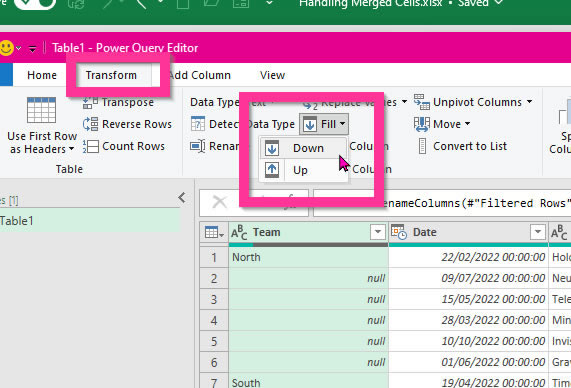This screenshot has height=388, width=571.
Task: Click the Date column datetime type icon
Action: (x=399, y=232)
